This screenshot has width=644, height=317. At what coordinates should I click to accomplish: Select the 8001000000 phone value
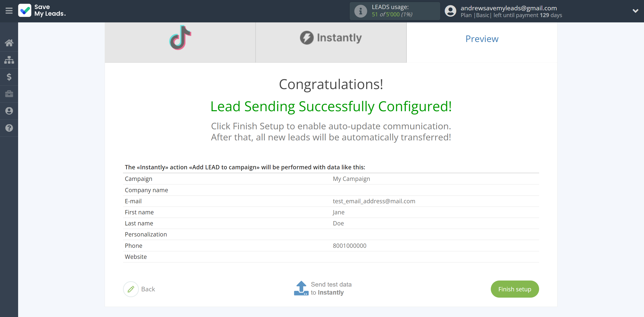350,246
